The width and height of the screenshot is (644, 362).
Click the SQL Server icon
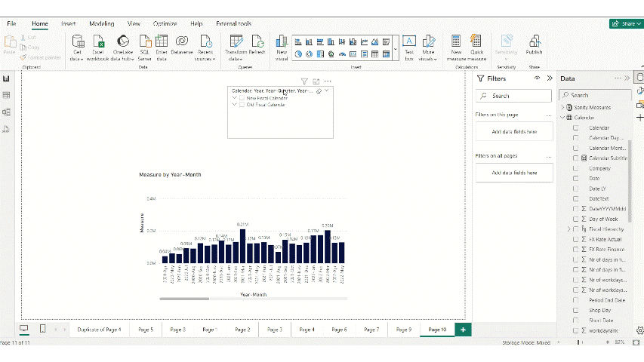point(143,42)
